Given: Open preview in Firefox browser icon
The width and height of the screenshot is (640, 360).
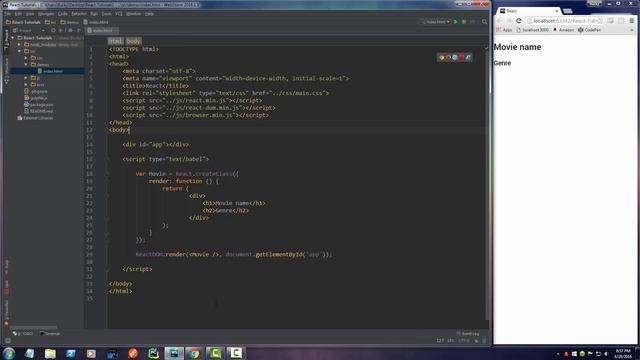Looking at the screenshot, I should point(448,58).
